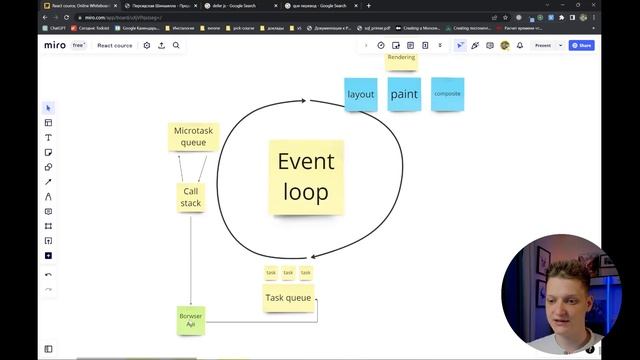Select the Frame tool
Viewport: 640px width, 360px height.
pos(49,226)
